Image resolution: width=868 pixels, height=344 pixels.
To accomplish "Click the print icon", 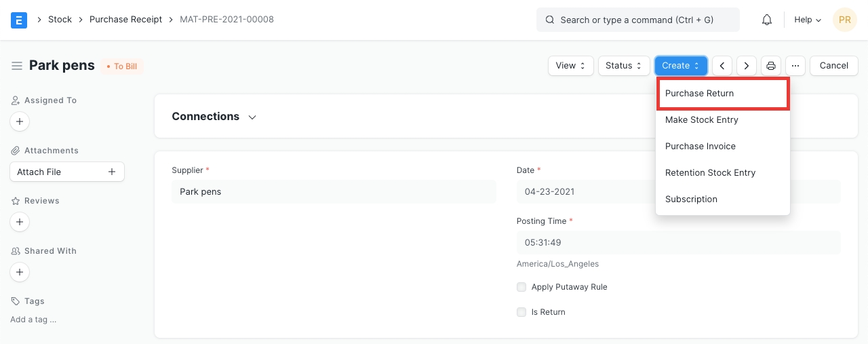I will (x=771, y=66).
